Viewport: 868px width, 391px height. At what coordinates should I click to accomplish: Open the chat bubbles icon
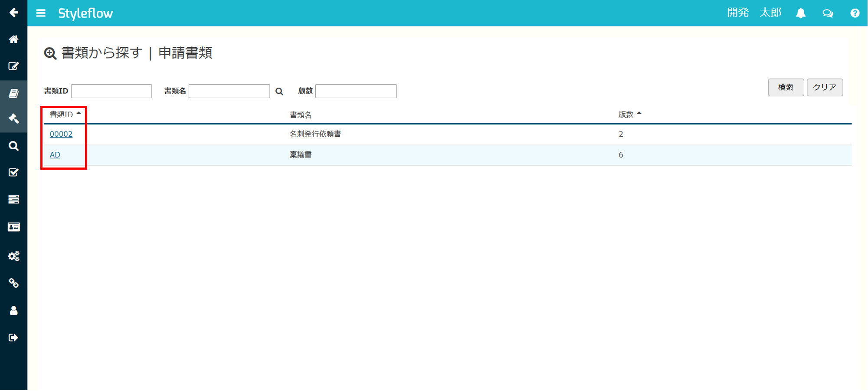pyautogui.click(x=828, y=13)
